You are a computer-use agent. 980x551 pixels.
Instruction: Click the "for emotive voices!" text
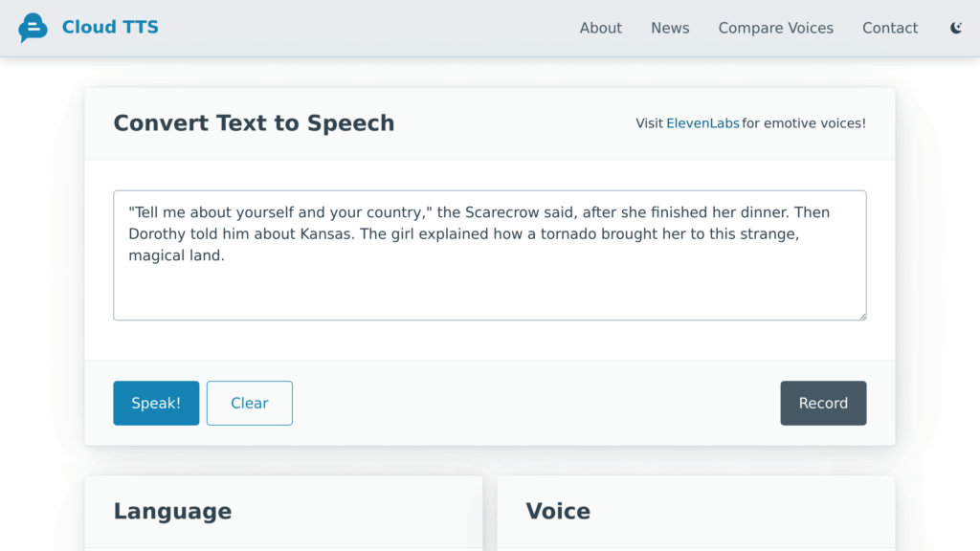804,123
